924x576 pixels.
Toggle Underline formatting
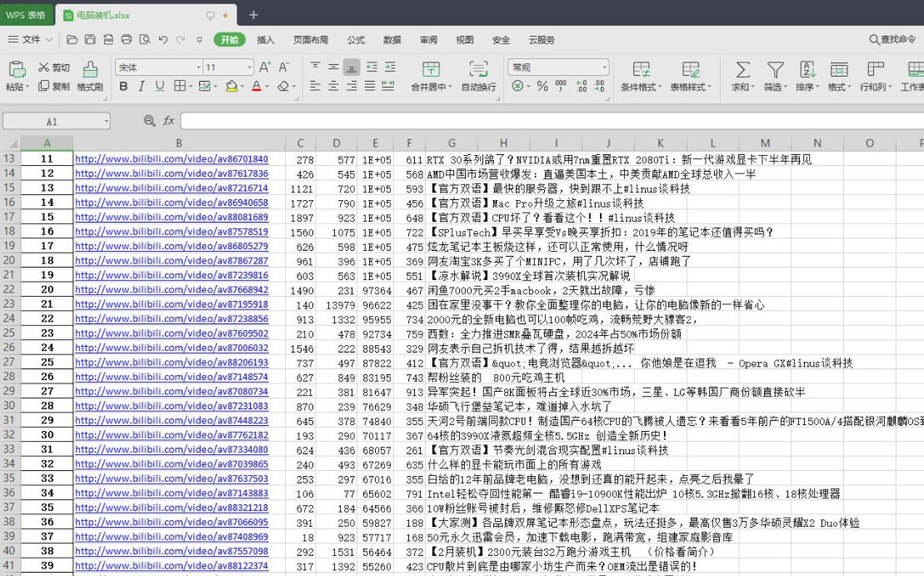(x=160, y=86)
